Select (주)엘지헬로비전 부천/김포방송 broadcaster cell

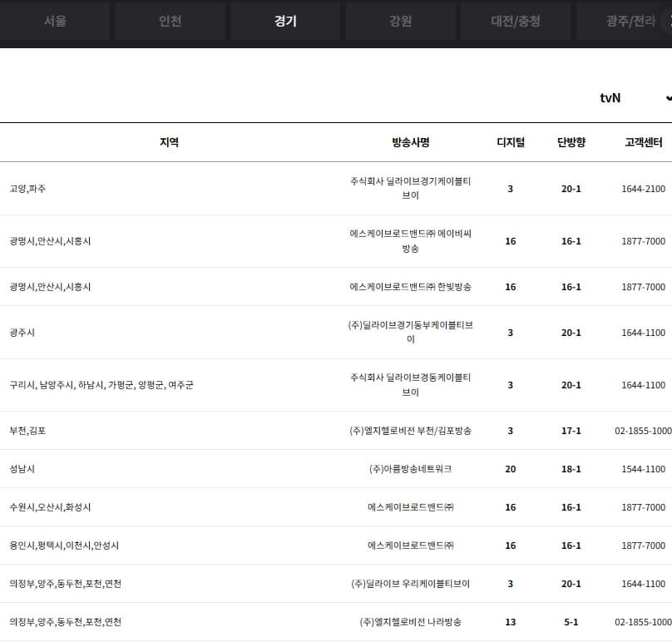tap(411, 431)
